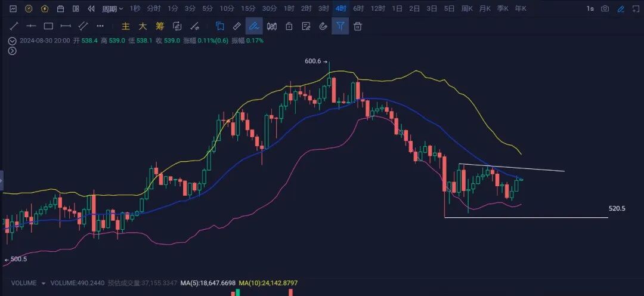The height and width of the screenshot is (296, 644).
Task: Select the 2时 timeframe
Action: click(x=306, y=8)
